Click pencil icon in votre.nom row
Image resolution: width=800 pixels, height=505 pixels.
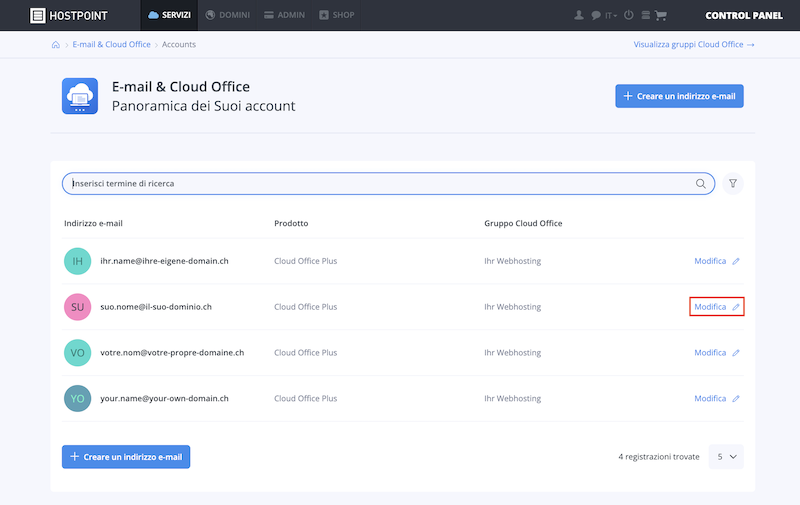tap(736, 353)
